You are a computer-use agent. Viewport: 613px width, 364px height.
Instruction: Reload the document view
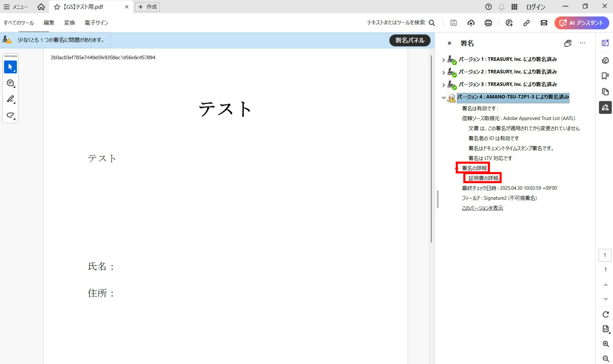(x=605, y=314)
